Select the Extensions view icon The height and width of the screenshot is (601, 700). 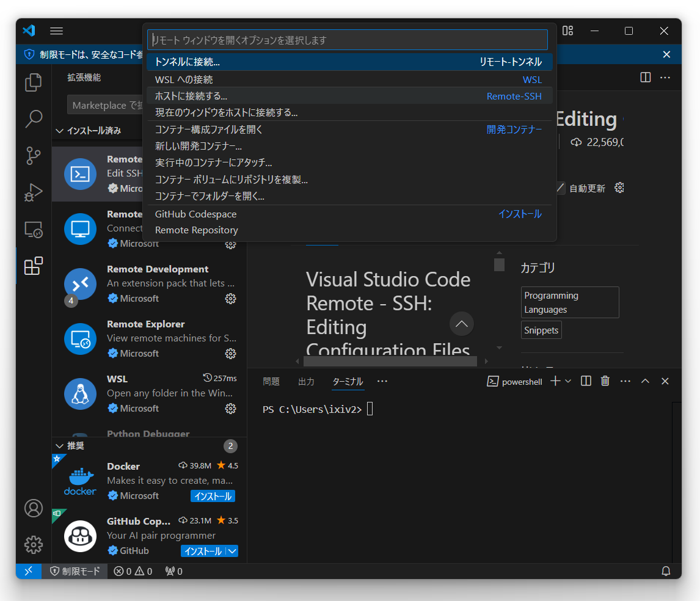point(34,266)
